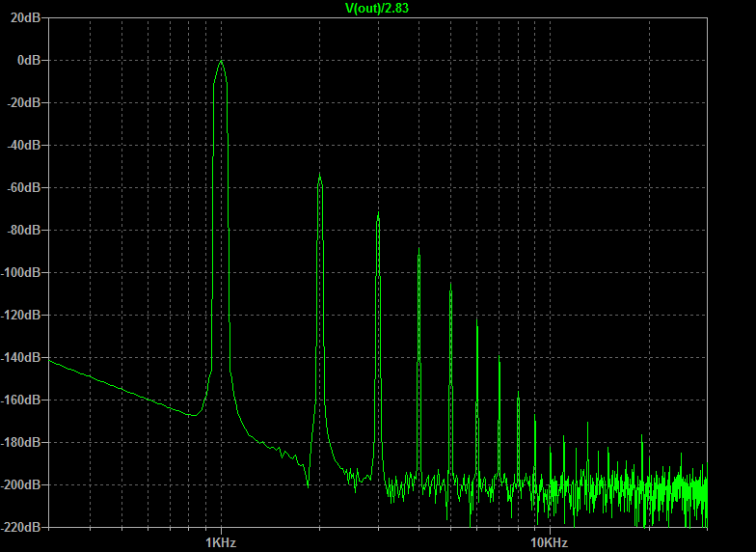
Task: Click the -100dB vertical axis label
Action: pyautogui.click(x=20, y=272)
